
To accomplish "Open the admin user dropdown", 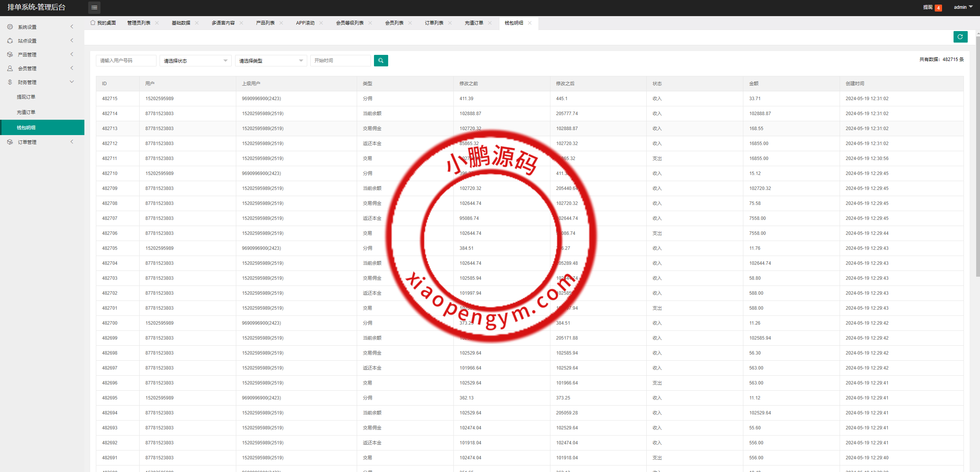I will click(x=963, y=7).
